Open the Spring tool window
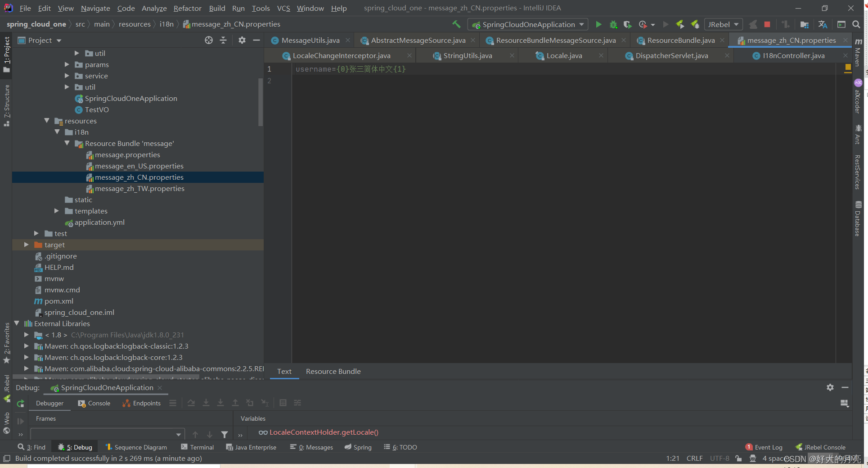The image size is (868, 468). tap(358, 447)
